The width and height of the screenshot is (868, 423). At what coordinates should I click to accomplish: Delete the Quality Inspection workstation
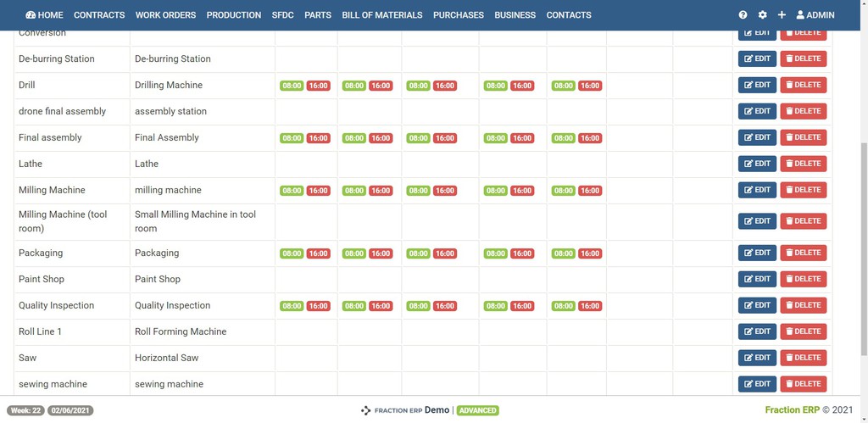[804, 305]
